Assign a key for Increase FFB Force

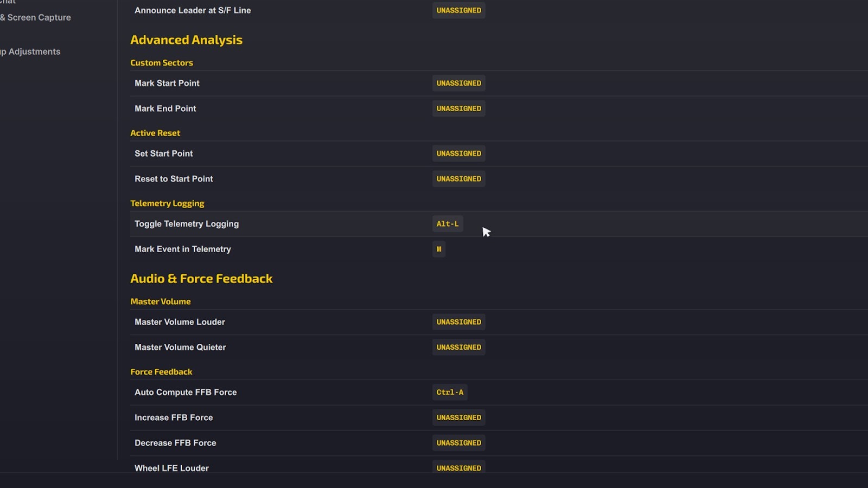coord(458,418)
